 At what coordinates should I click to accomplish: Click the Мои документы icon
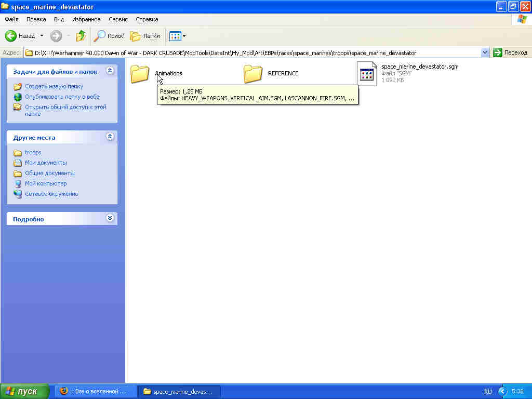(x=18, y=163)
